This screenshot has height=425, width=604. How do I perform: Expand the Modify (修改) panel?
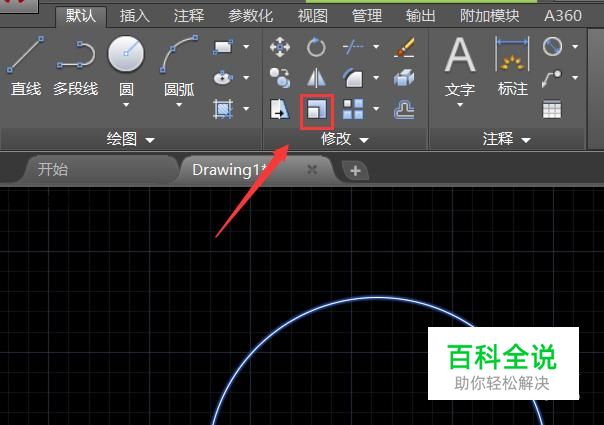click(345, 139)
